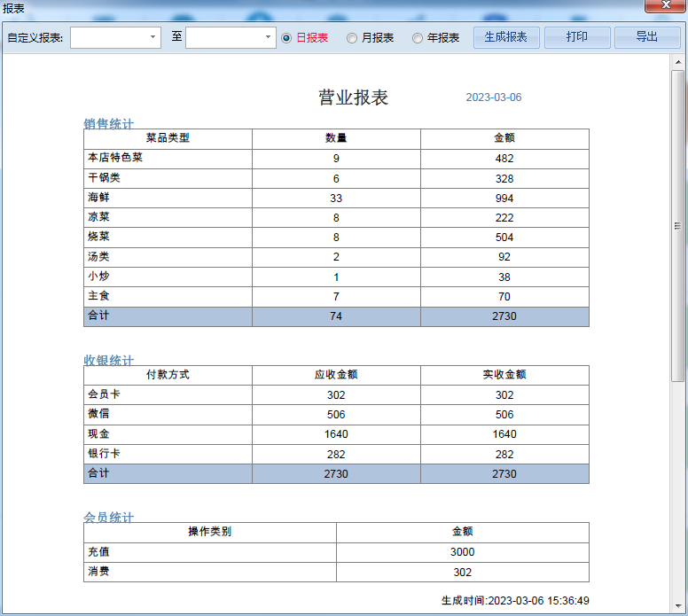688x616 pixels.
Task: Click the 小炒 row label
Action: 98,277
